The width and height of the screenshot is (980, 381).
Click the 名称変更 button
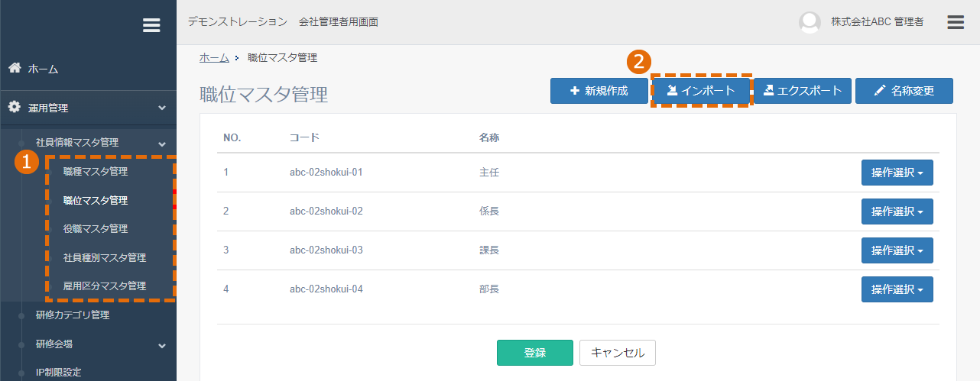click(904, 91)
